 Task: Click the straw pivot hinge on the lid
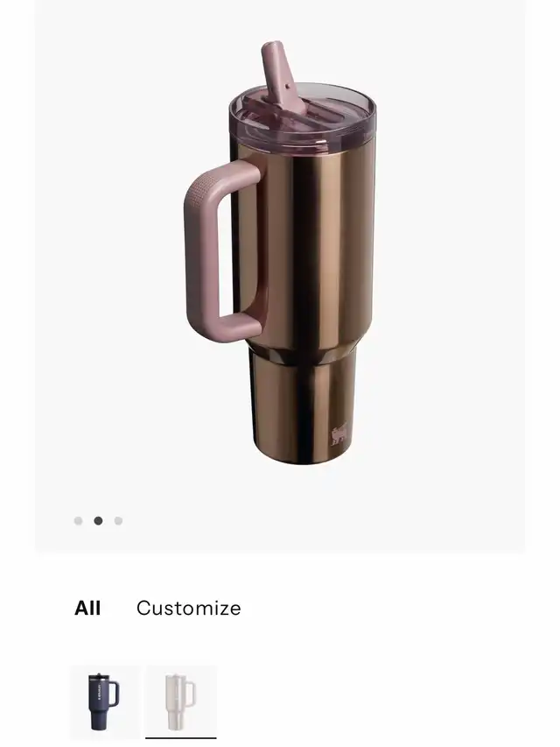point(288,87)
